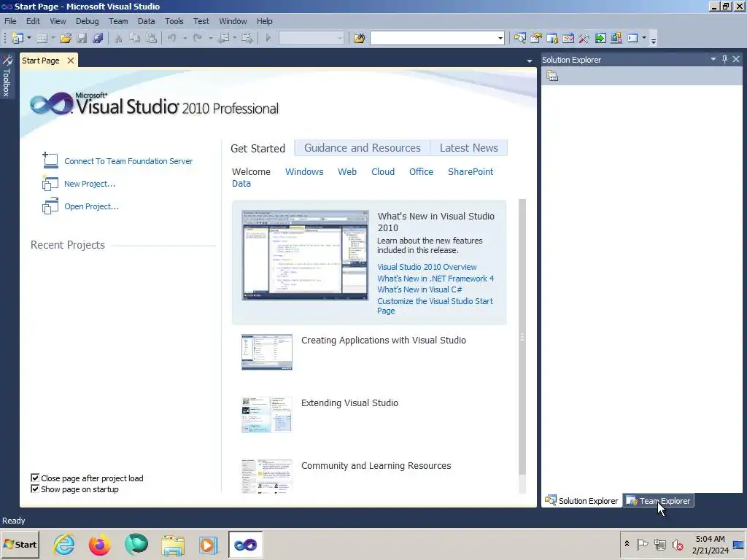The image size is (747, 560).
Task: Pin the Solution Explorer panel with pushpin
Action: (724, 59)
